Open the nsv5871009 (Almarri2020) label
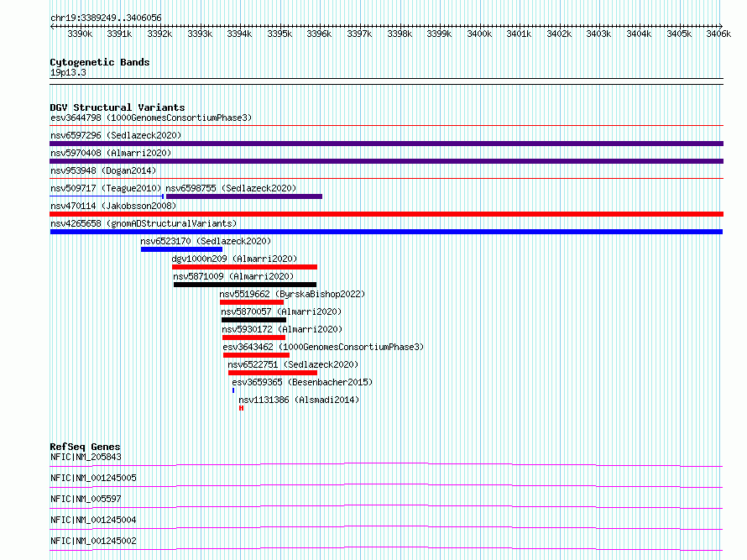747x560 pixels. [x=233, y=276]
